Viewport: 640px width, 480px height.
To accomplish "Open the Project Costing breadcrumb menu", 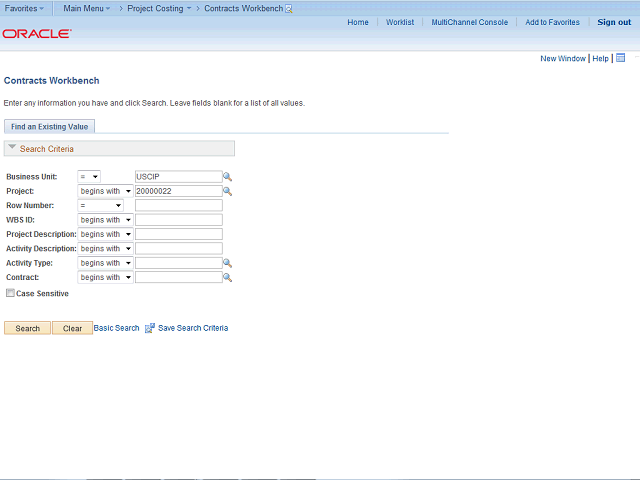I will pyautogui.click(x=159, y=8).
